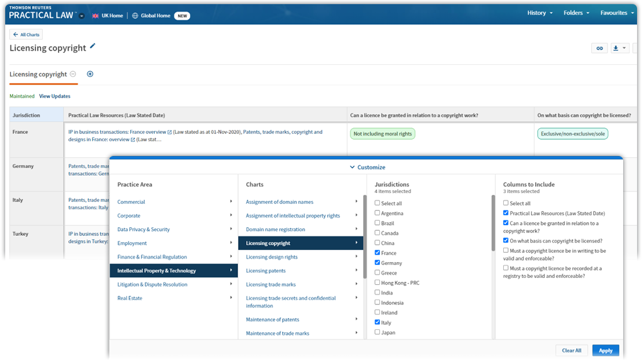Screen dimensions: 644x363
Task: Remove the Licensing copyright tab via minus icon
Action: [73, 74]
